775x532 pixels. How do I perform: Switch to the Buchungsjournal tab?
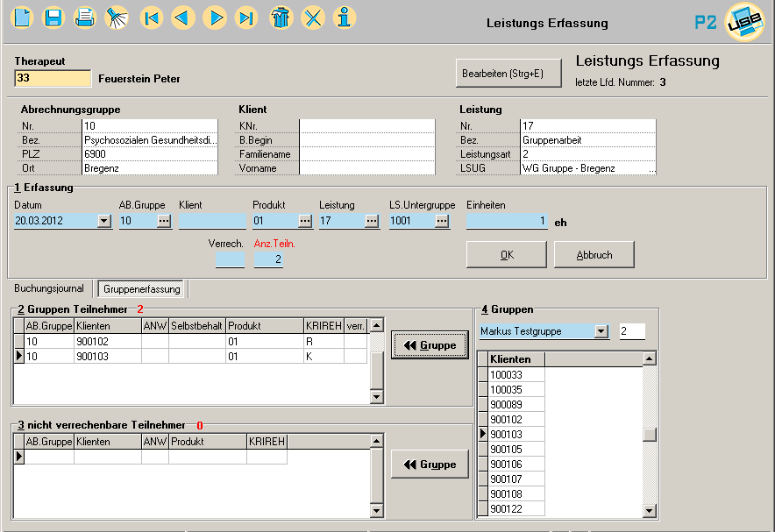[49, 288]
